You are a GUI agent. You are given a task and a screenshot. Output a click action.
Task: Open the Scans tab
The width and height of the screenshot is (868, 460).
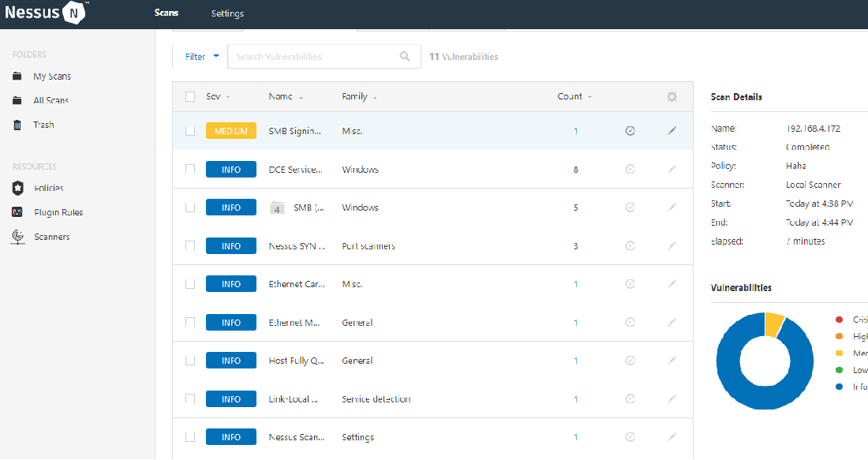[x=166, y=13]
